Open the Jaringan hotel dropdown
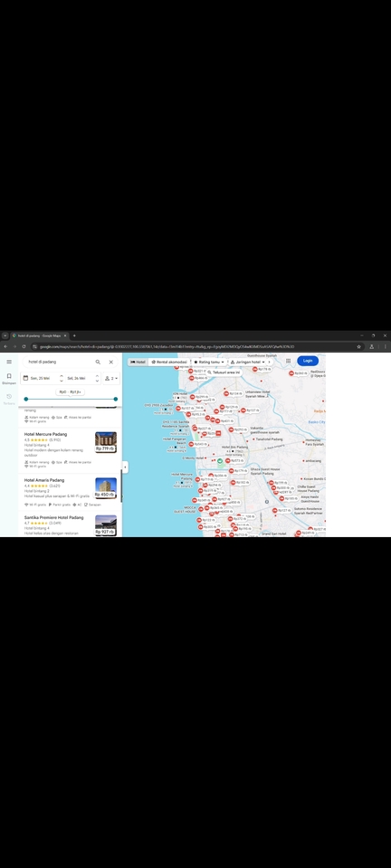Image resolution: width=391 pixels, height=868 pixels. (248, 362)
